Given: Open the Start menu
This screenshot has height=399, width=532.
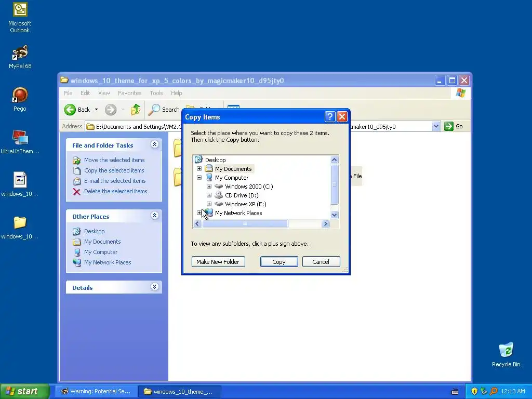Looking at the screenshot, I should (x=24, y=391).
